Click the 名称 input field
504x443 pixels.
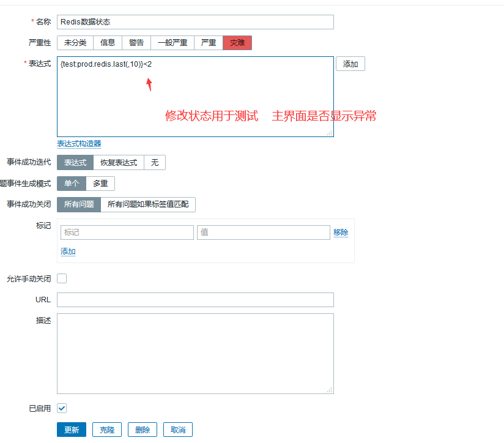pos(195,22)
